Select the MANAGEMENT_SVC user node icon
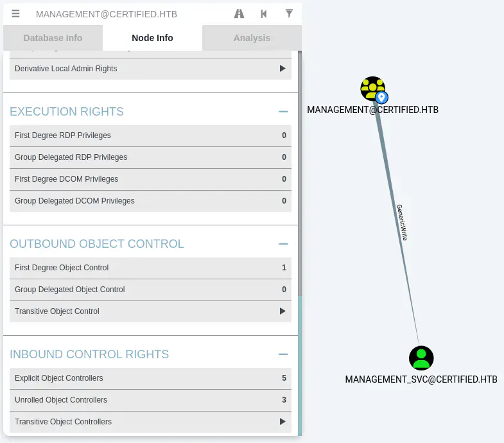 (x=421, y=358)
